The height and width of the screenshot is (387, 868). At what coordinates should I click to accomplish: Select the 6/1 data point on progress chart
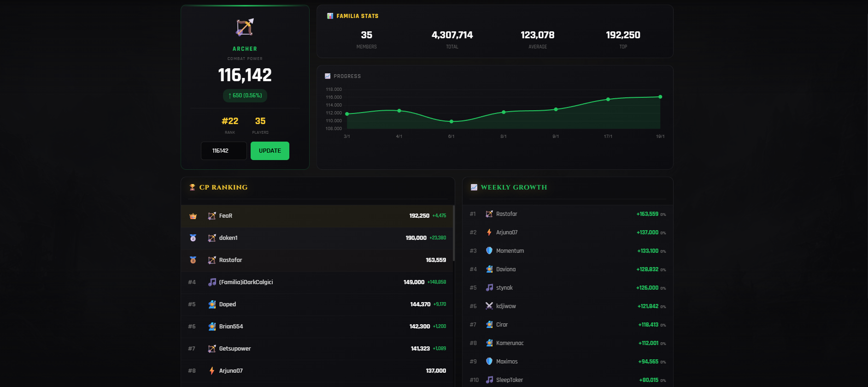(x=452, y=121)
